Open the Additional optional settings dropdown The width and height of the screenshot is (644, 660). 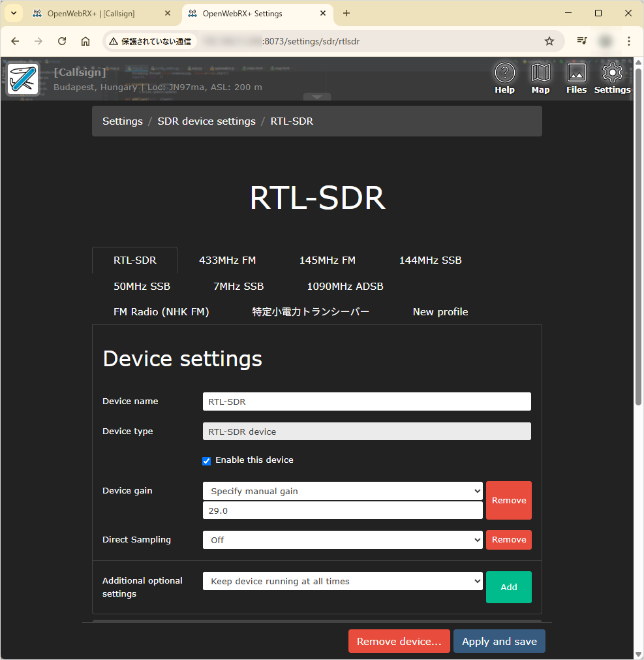coord(343,581)
